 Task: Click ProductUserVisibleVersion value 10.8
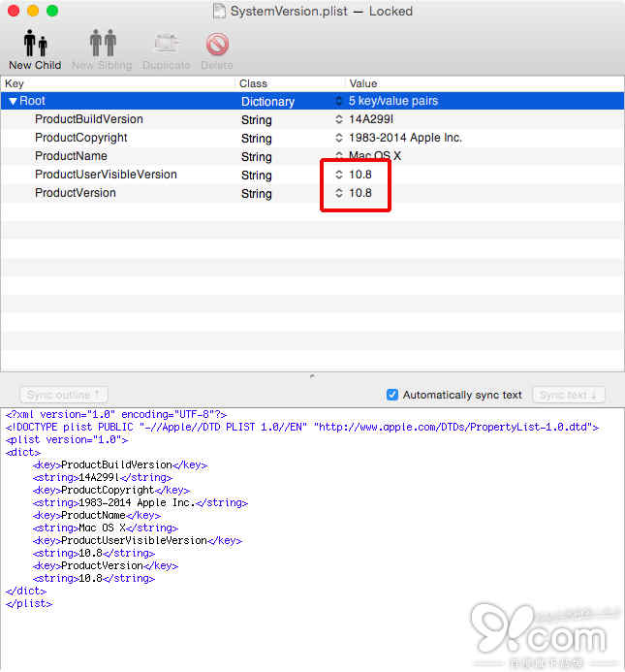click(360, 175)
